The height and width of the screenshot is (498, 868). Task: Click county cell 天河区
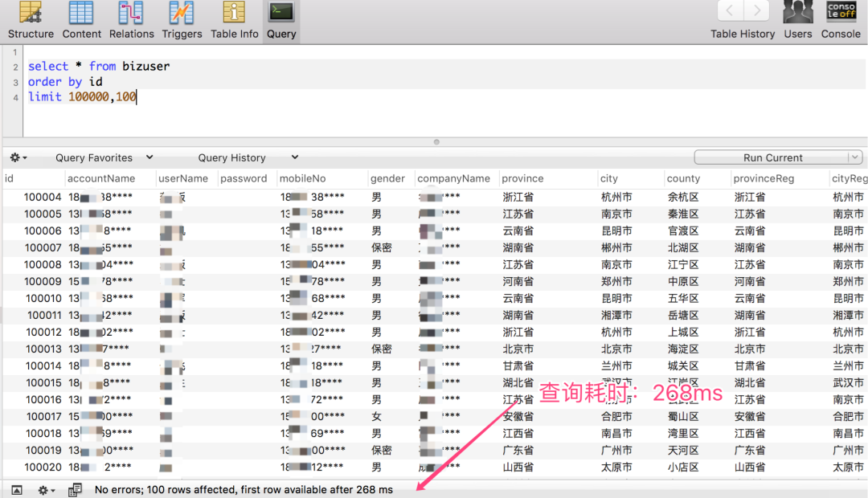tap(683, 451)
